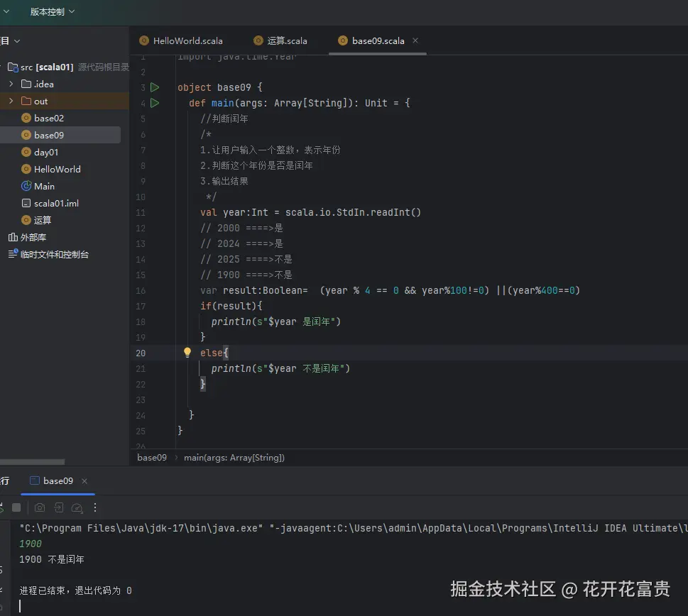Open the 版本控制 dropdown
The height and width of the screenshot is (616, 688).
[x=52, y=11]
